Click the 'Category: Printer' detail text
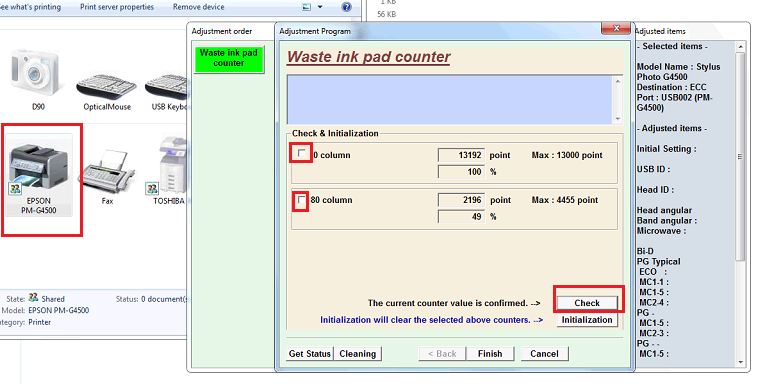The width and height of the screenshot is (762, 384). [x=25, y=322]
